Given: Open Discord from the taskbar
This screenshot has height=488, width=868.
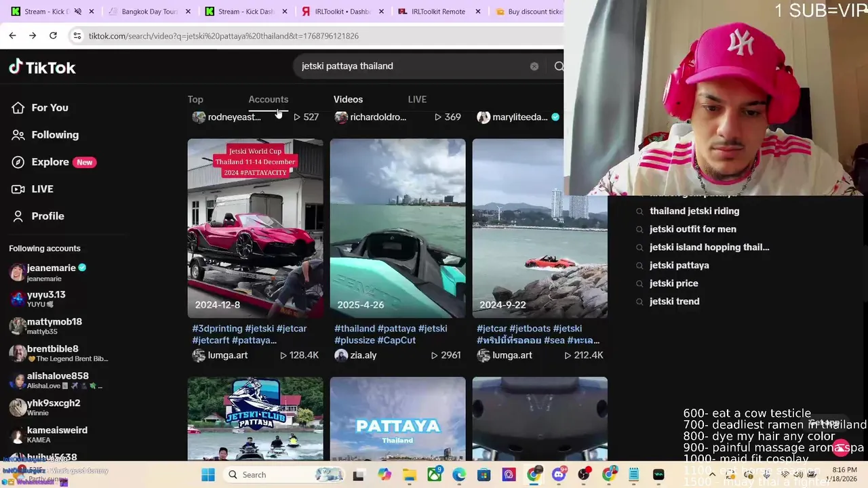Looking at the screenshot, I should coord(559,474).
